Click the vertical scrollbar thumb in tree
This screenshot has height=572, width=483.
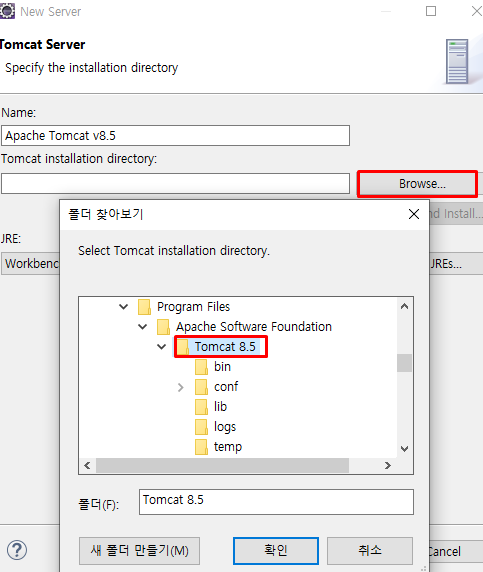coord(404,363)
